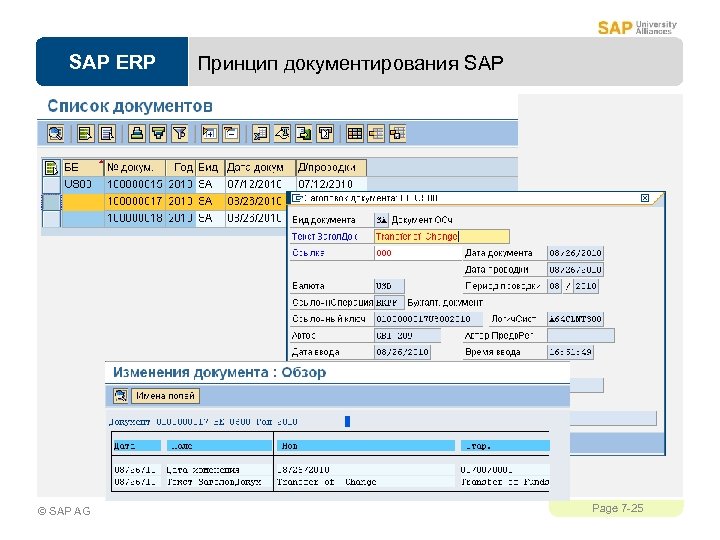Click the Год column header
The width and height of the screenshot is (720, 540).
coord(180,168)
